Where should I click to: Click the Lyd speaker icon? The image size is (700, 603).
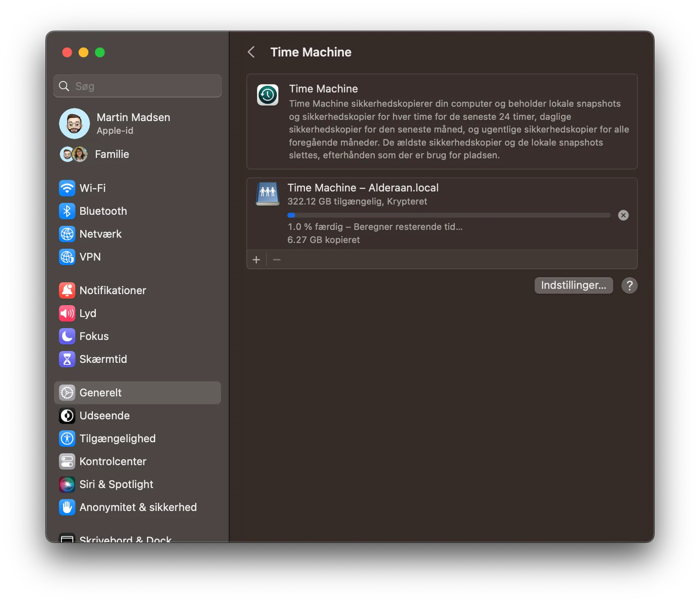pyautogui.click(x=68, y=313)
